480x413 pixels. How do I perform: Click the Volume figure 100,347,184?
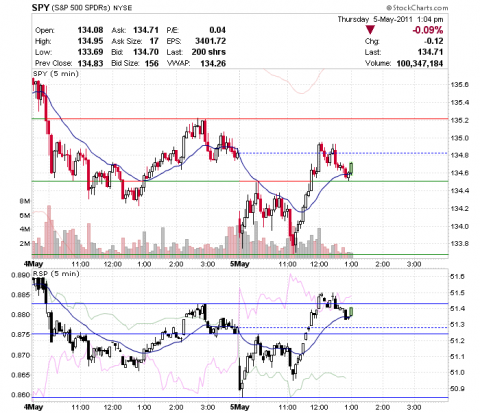(x=420, y=63)
